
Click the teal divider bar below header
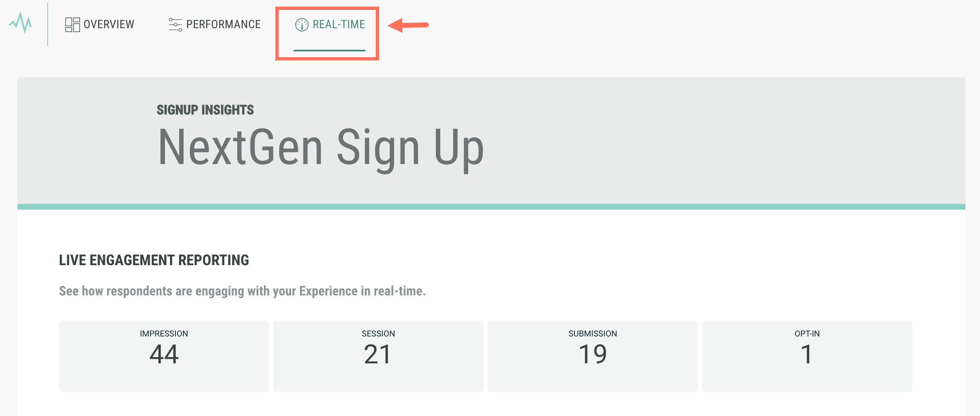(491, 207)
